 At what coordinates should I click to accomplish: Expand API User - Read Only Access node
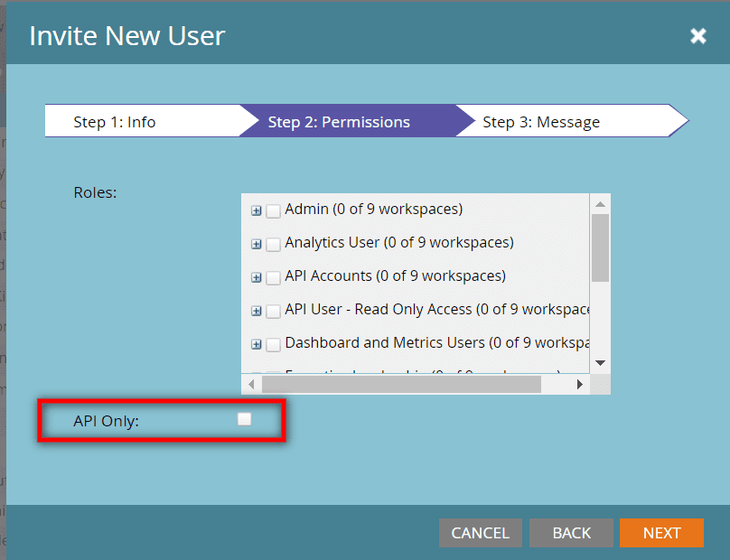coord(257,311)
